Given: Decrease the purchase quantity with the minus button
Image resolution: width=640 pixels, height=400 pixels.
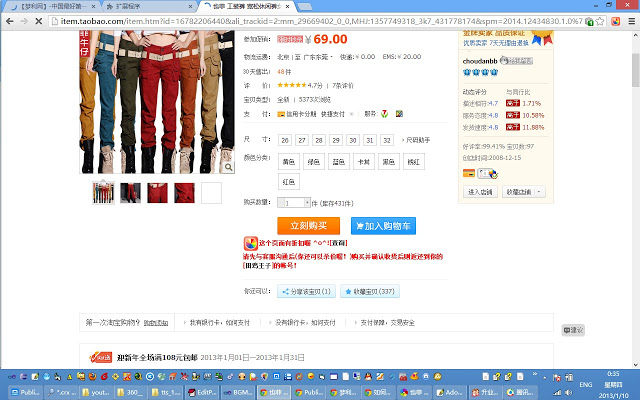Looking at the screenshot, I should [280, 203].
